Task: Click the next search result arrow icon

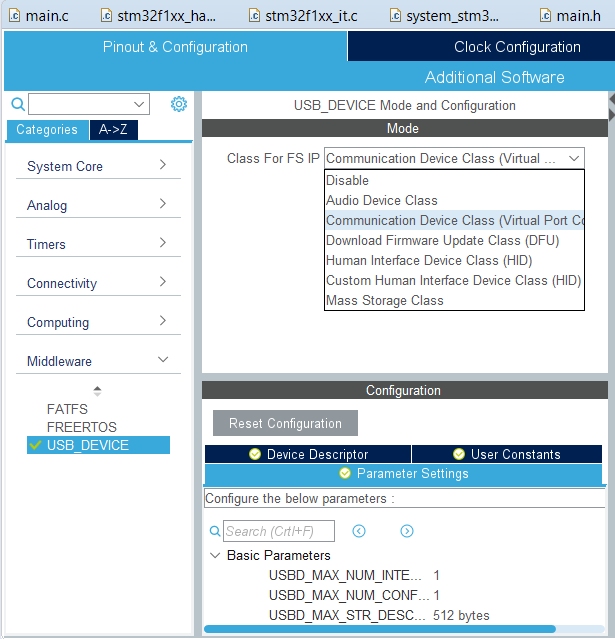Action: [x=407, y=531]
